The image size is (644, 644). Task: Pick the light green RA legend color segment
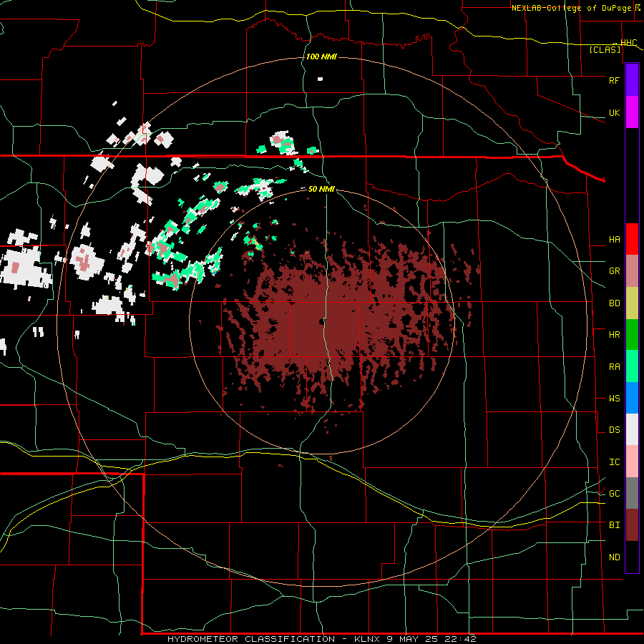click(x=632, y=366)
